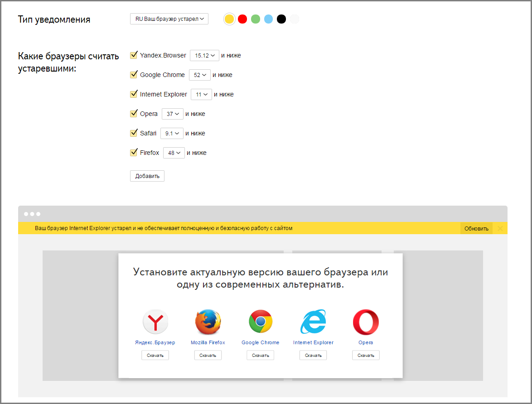The width and height of the screenshot is (532, 404).
Task: Click the Обновить button in notification bar
Action: pyautogui.click(x=476, y=228)
